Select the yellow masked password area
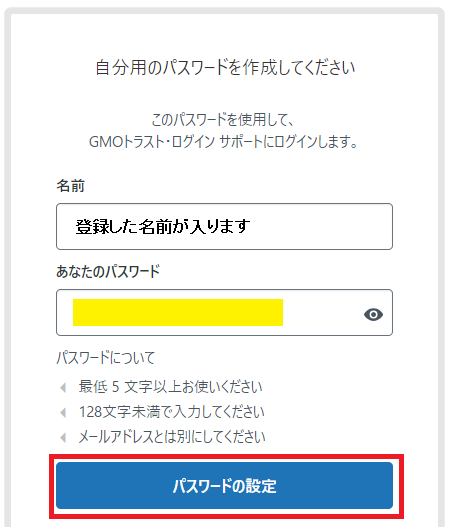Screen dimensions: 456x527 (178, 312)
